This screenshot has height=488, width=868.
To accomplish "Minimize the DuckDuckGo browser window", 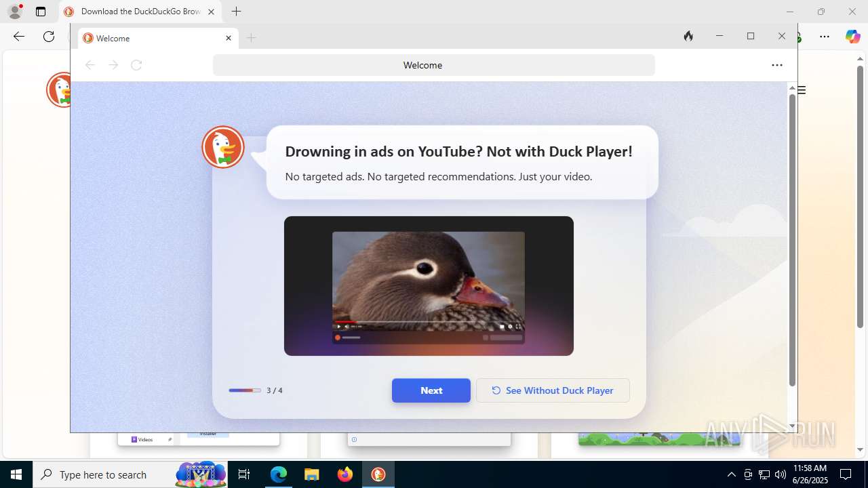I will [x=719, y=37].
